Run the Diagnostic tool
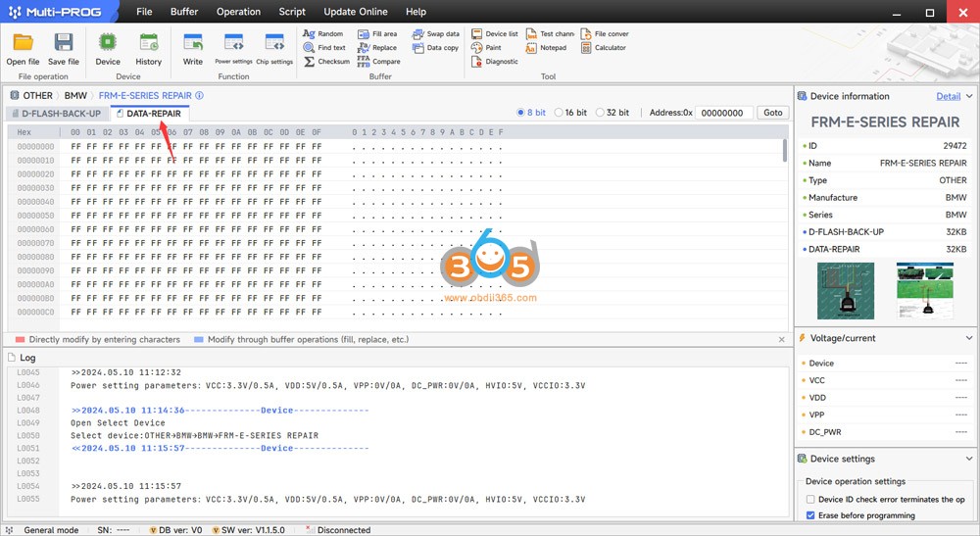 point(494,61)
